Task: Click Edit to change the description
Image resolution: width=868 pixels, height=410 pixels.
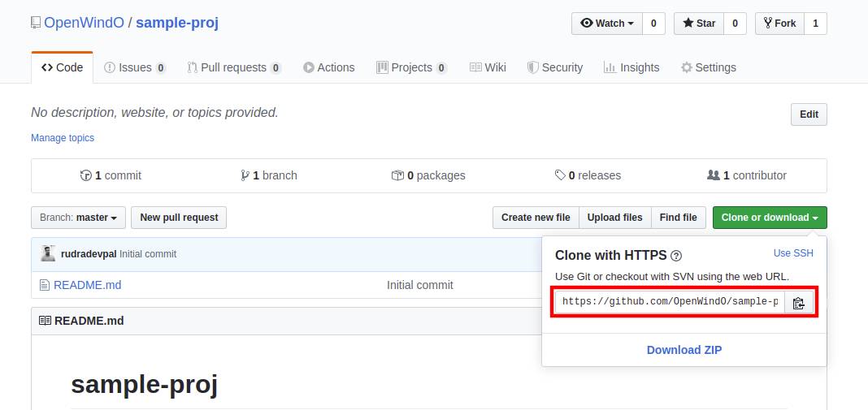Action: coord(809,114)
